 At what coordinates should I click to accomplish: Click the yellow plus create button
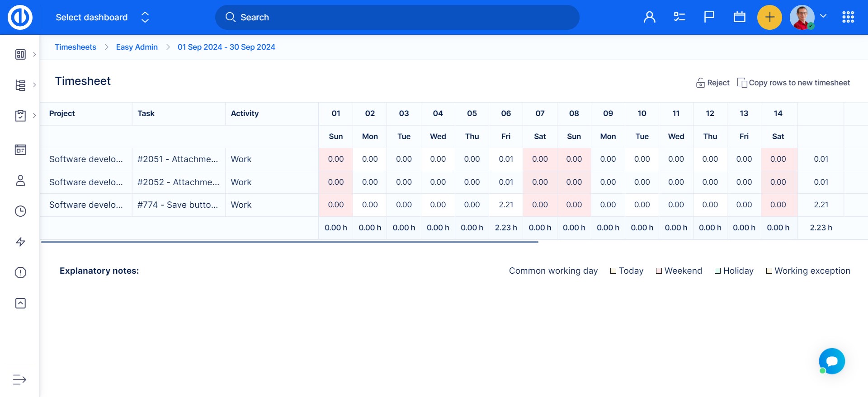pyautogui.click(x=769, y=18)
